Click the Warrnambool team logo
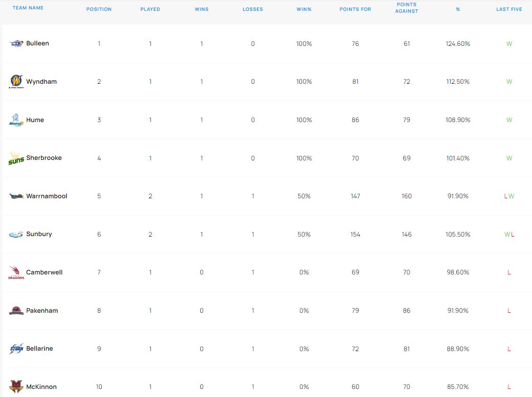 (16, 196)
